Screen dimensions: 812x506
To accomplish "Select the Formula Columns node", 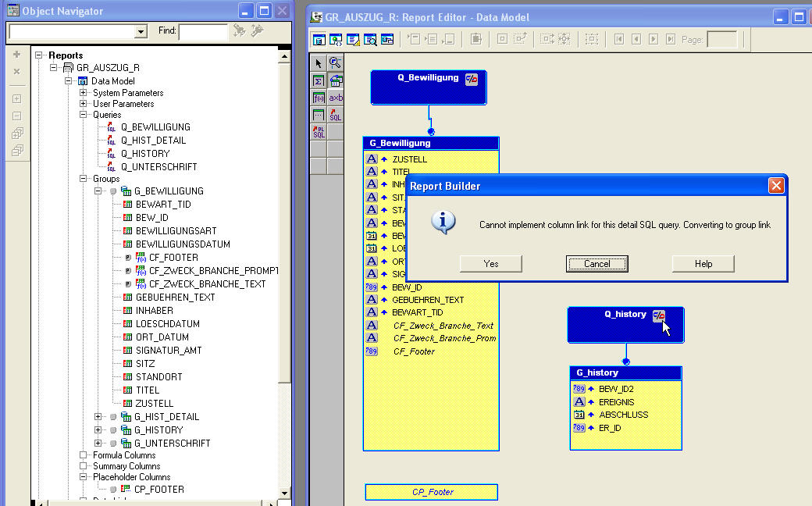I will click(x=124, y=455).
